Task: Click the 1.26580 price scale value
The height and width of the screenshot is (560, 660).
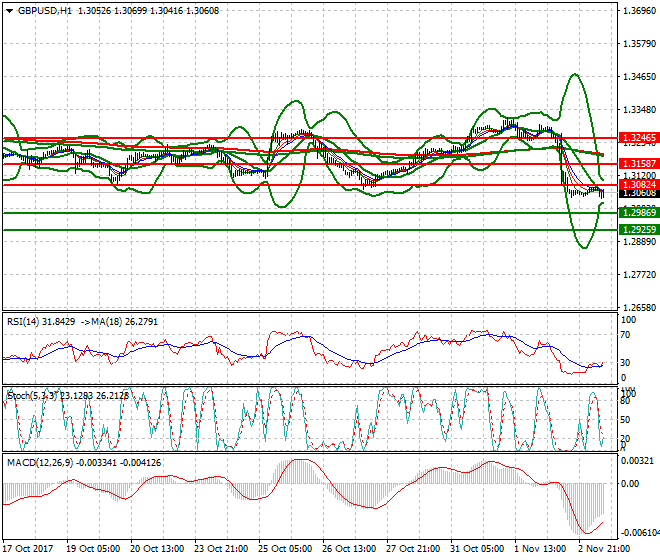Action: pos(639,307)
